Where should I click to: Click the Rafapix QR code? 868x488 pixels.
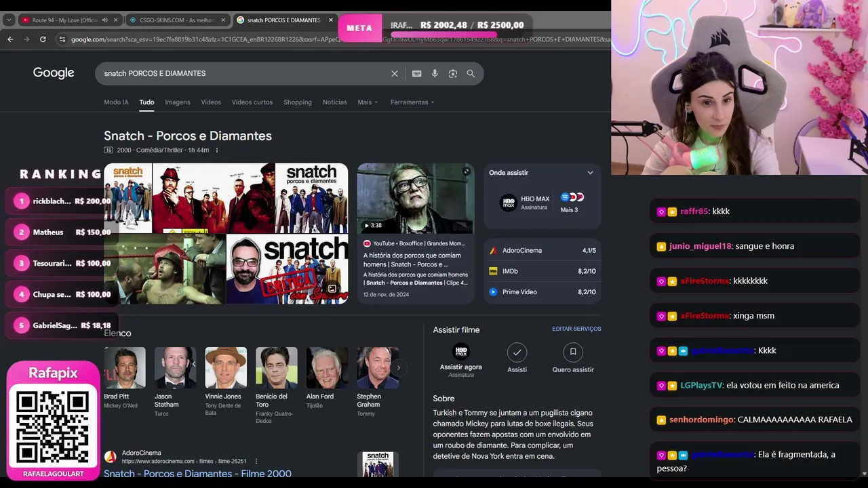point(53,426)
